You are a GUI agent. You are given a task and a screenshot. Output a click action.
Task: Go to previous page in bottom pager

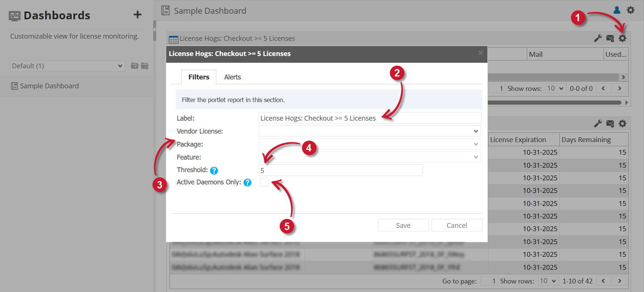(x=603, y=281)
